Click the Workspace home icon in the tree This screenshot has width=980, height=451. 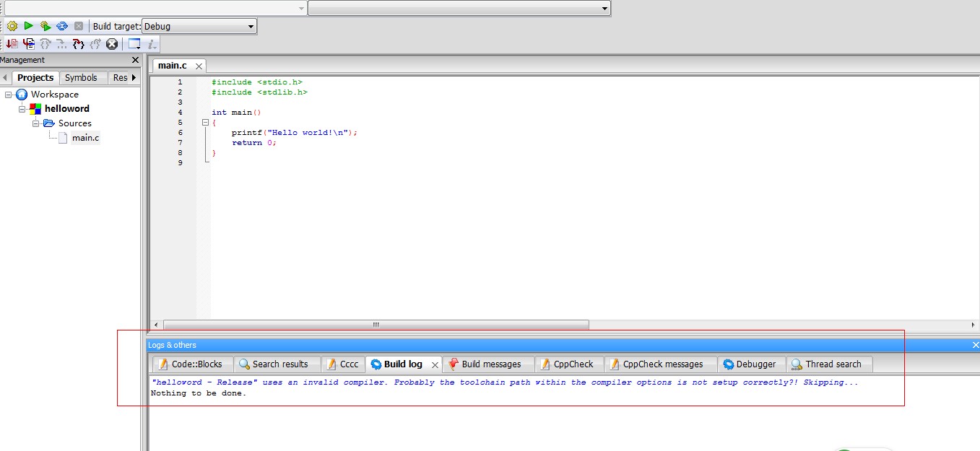(22, 95)
